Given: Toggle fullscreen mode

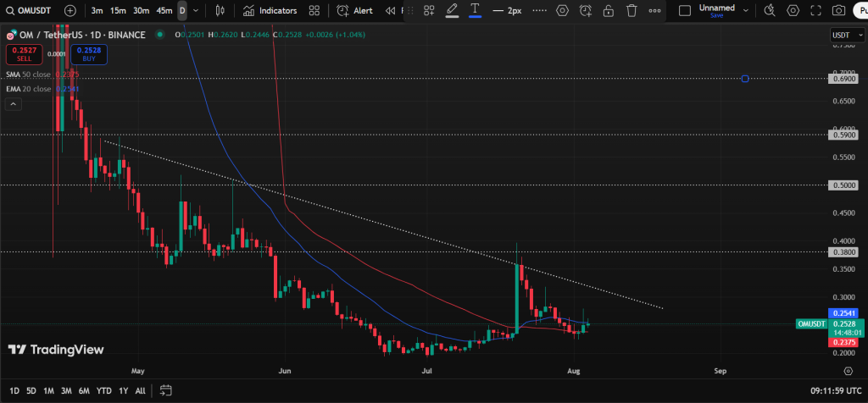Looking at the screenshot, I should point(816,10).
